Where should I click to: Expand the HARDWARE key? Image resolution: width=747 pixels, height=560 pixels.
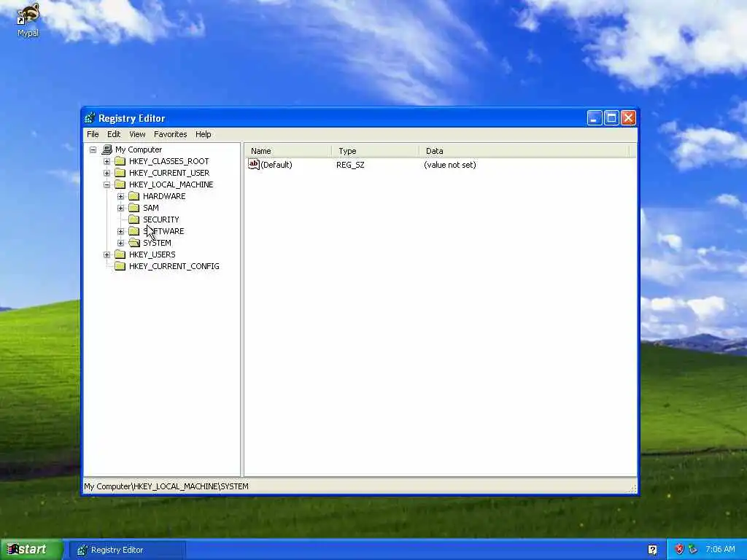coord(120,196)
